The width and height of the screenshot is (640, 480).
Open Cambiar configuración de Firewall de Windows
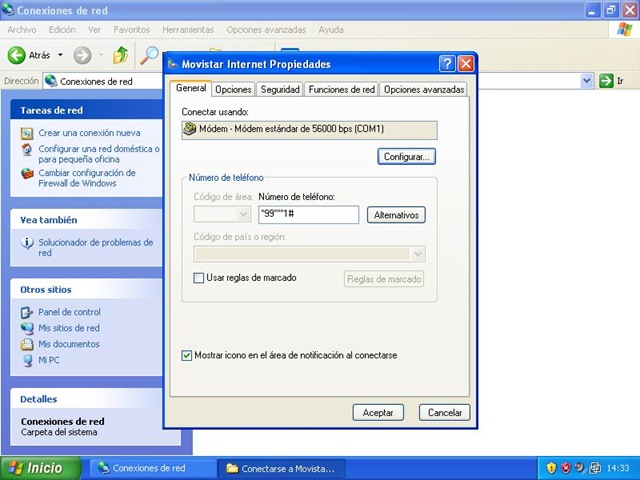(87, 178)
